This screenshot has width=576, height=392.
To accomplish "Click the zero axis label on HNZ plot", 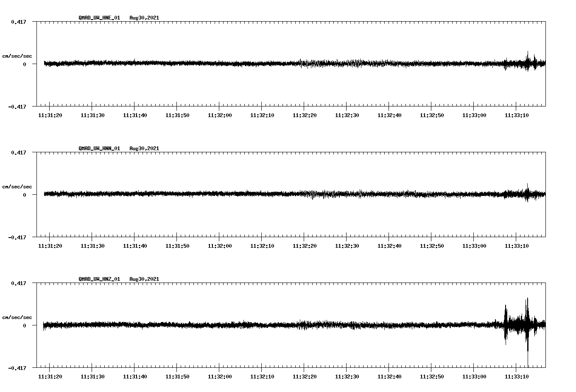I will [25, 326].
